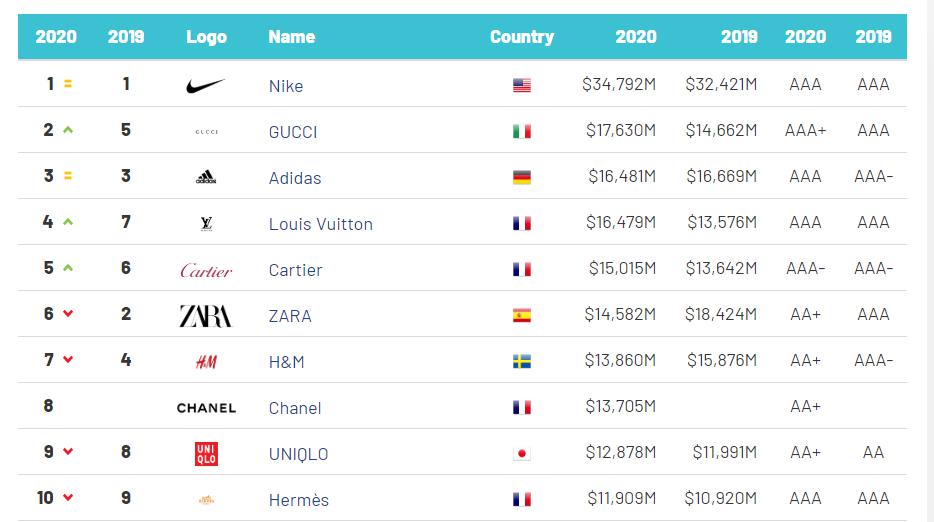Viewport: 934px width, 522px height.
Task: Click Nike's 2020 value $34,792M
Action: point(619,85)
